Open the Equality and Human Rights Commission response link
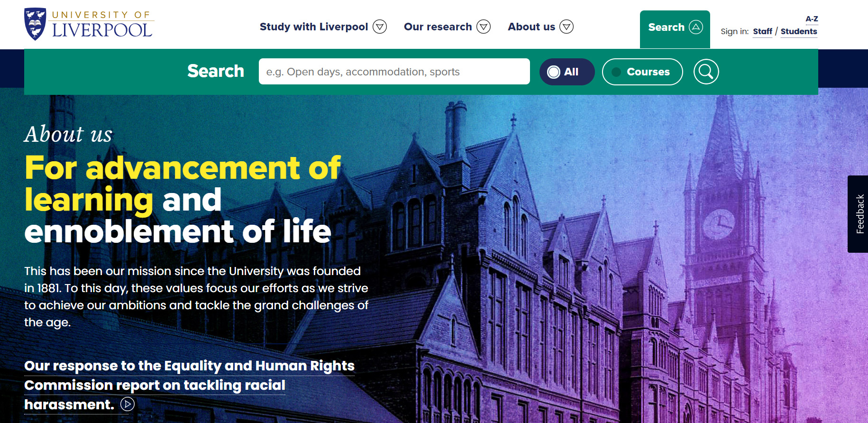Screen dimensions: 868x423 (x=189, y=385)
